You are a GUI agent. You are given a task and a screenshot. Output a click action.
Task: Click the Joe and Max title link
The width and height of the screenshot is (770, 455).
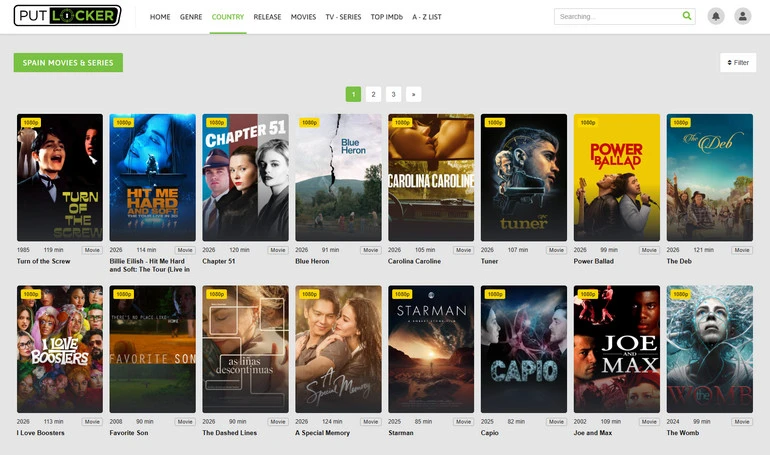tap(593, 433)
